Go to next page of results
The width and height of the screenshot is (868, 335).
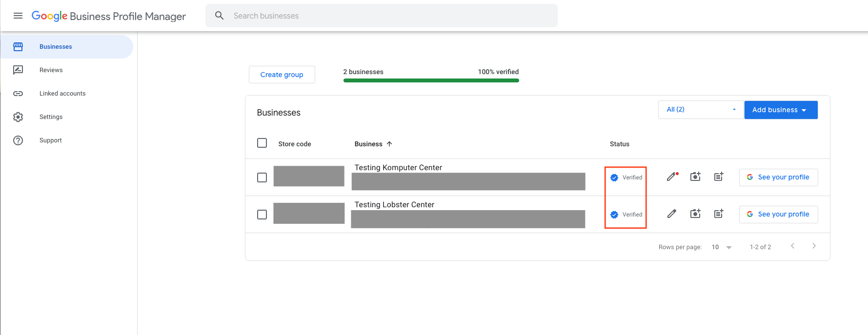coord(814,246)
